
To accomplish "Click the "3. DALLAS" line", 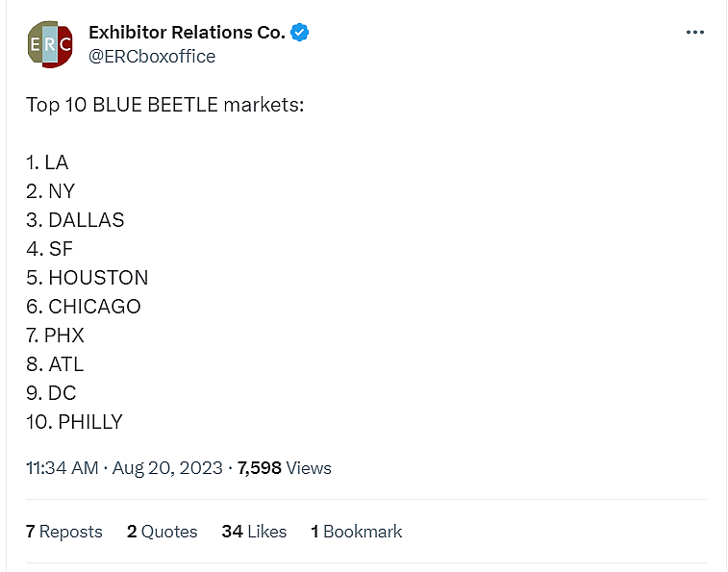I will coord(75,220).
